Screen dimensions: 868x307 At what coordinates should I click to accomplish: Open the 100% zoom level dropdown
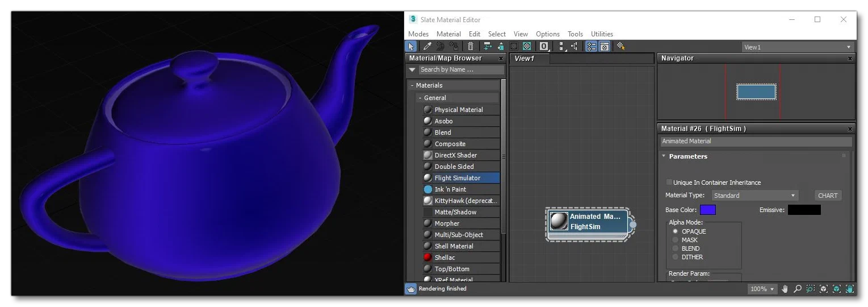[x=762, y=289]
